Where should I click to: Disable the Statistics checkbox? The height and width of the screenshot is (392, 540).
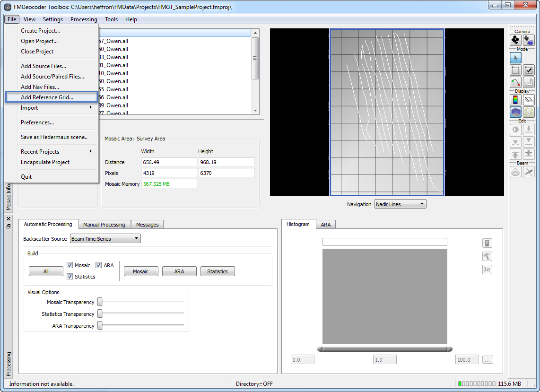[x=70, y=277]
